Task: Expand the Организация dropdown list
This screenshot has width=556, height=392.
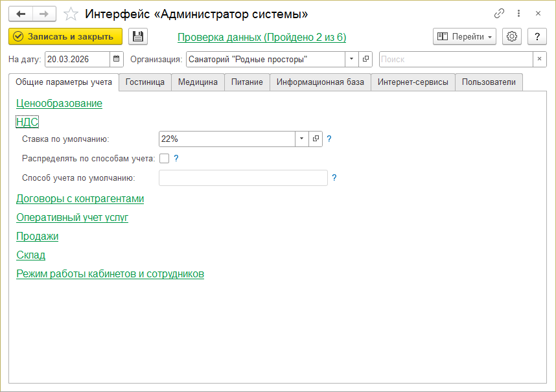Action: (x=351, y=60)
